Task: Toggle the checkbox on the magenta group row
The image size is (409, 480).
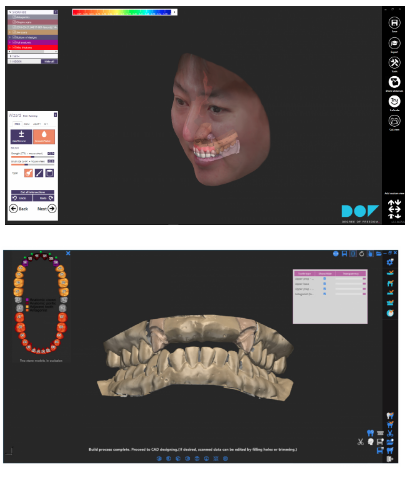Action: [x=14, y=42]
